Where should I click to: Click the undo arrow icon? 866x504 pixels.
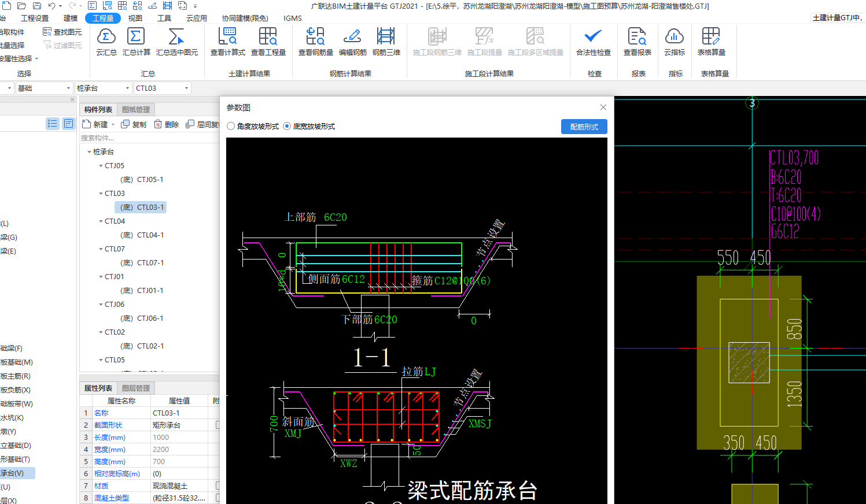pyautogui.click(x=52, y=6)
